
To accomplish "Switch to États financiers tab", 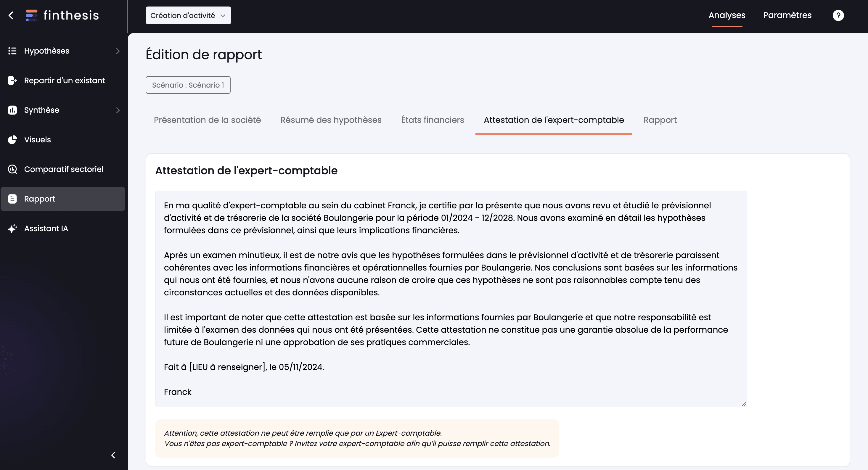I will [x=432, y=120].
